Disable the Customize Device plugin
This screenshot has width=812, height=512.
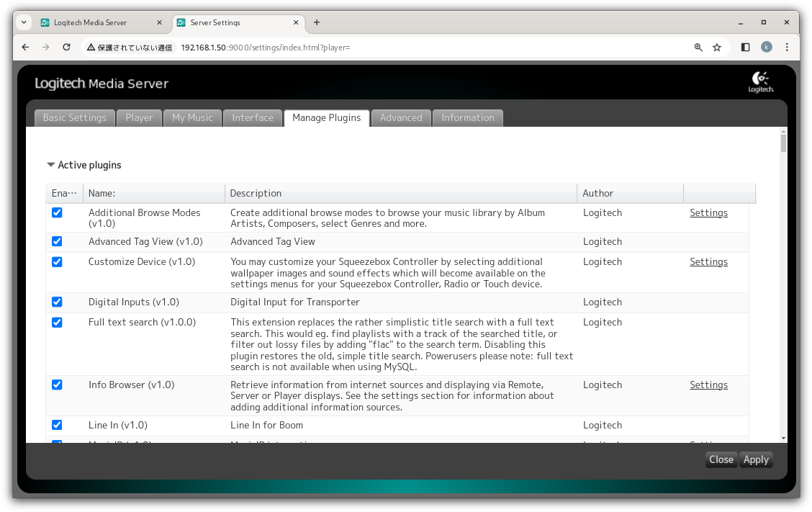57,262
